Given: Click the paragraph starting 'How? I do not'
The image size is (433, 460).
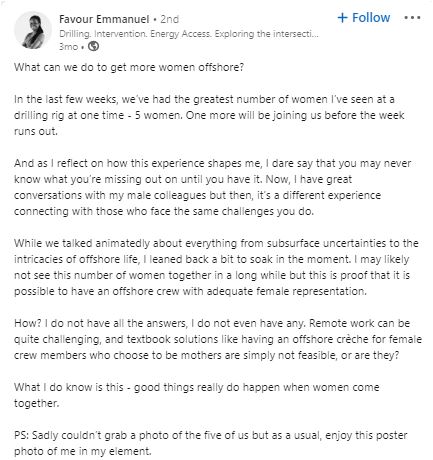Looking at the screenshot, I should pos(218,339).
